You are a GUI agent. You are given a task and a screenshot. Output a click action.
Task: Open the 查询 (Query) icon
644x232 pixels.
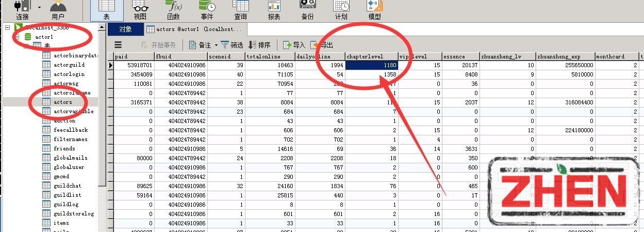point(240,9)
